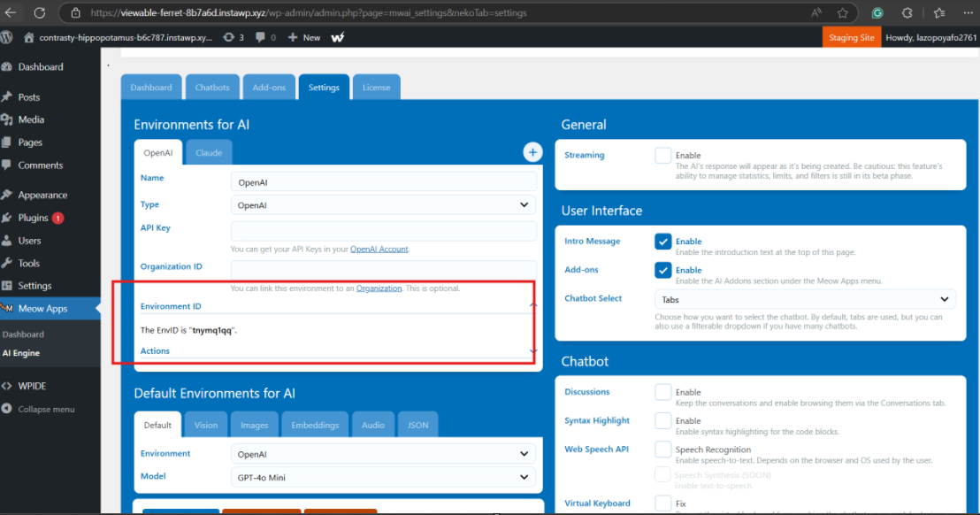The image size is (980, 515).
Task: Toggle the read aloud icon in address bar
Action: (816, 12)
